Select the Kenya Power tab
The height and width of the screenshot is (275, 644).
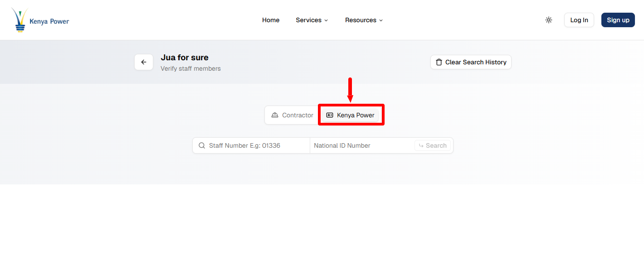pyautogui.click(x=351, y=115)
